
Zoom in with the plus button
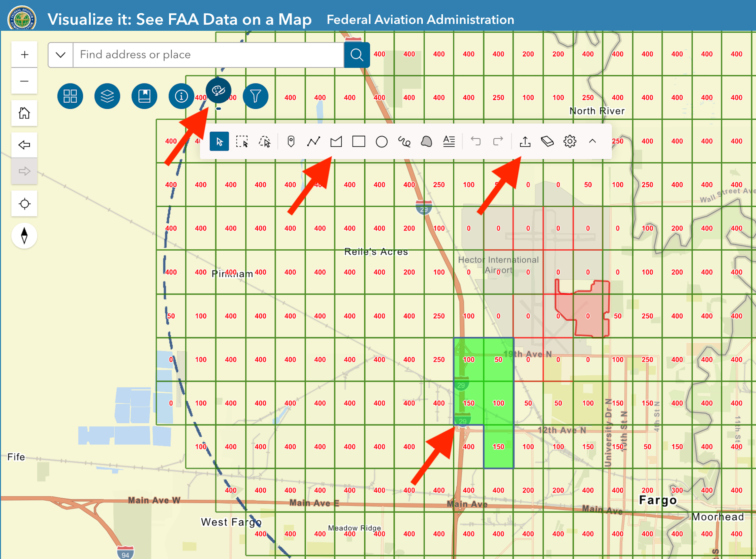(24, 54)
